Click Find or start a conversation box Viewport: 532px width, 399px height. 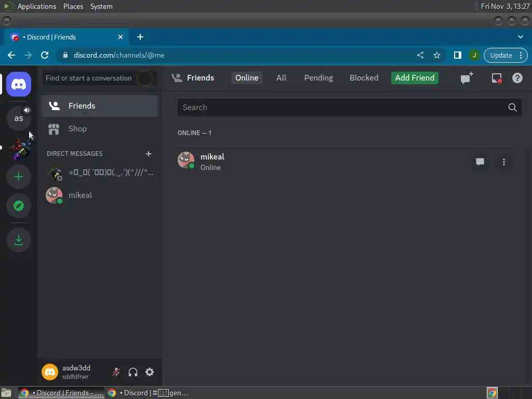100,78
